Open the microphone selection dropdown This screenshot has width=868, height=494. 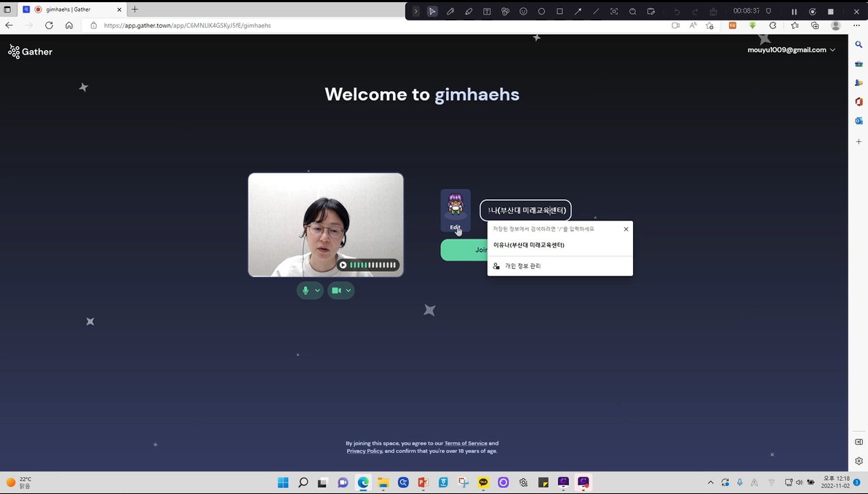[x=317, y=290]
